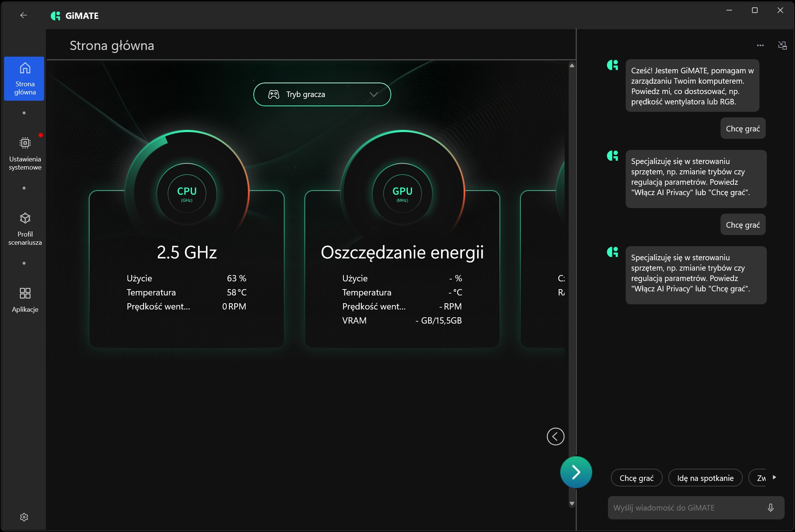Click the CPU gauge circle
Image resolution: width=795 pixels, height=532 pixels.
click(187, 193)
